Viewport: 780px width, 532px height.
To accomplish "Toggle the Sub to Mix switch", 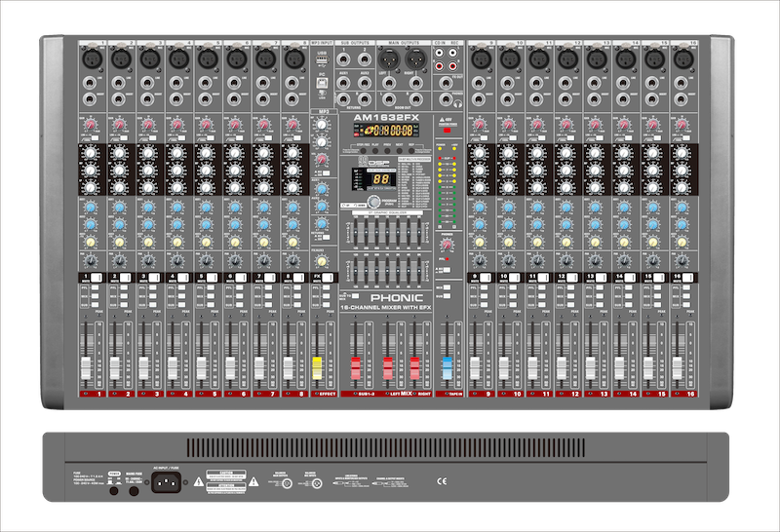I will tap(356, 296).
